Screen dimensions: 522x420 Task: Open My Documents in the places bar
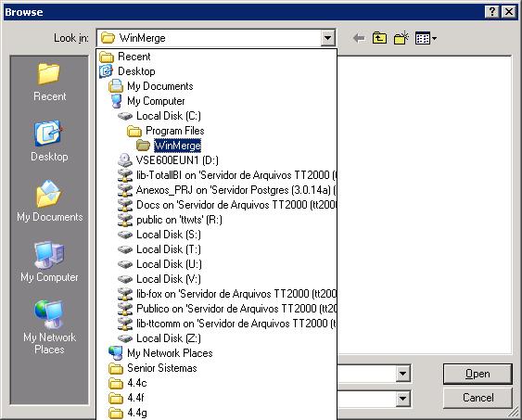click(49, 201)
